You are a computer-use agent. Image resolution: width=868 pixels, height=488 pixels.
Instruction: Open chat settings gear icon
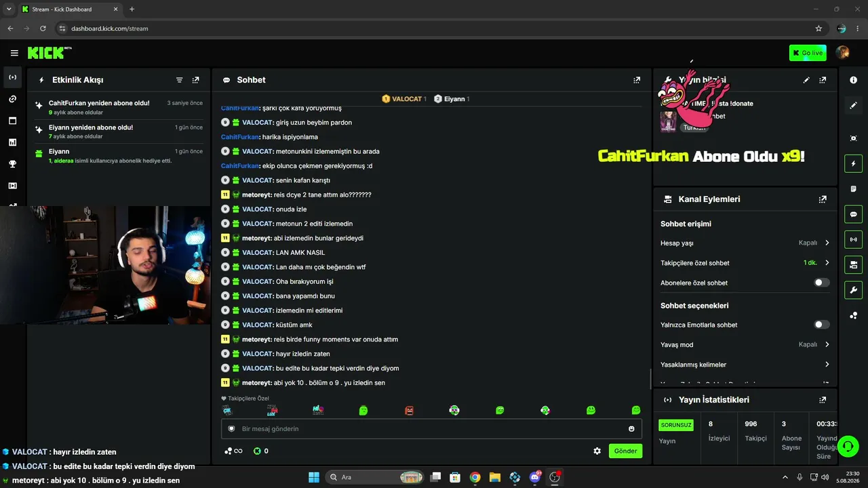[x=597, y=451]
